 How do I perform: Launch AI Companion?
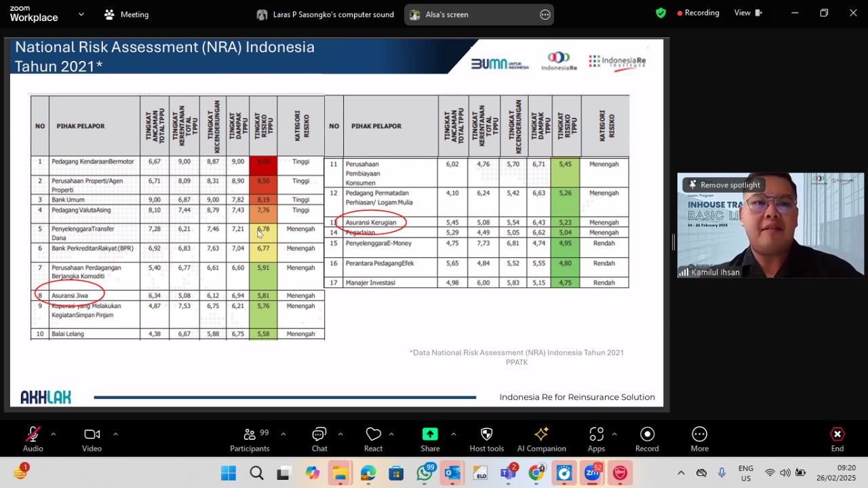click(541, 439)
